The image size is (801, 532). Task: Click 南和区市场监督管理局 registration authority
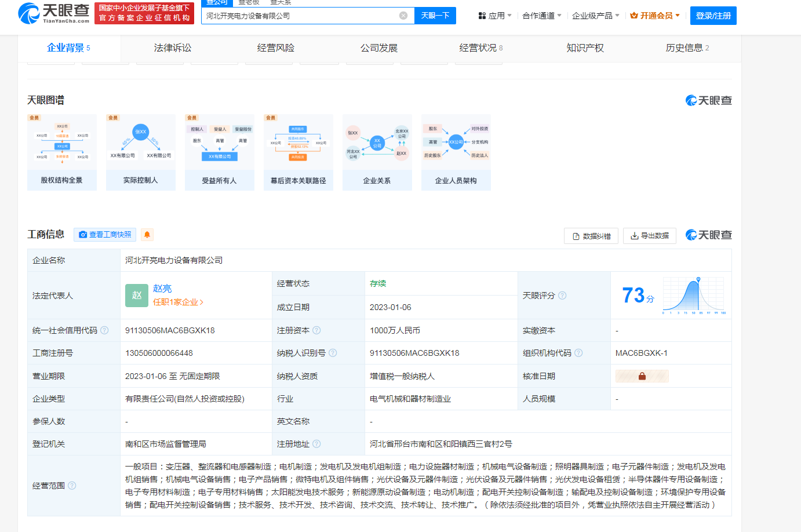tap(166, 444)
